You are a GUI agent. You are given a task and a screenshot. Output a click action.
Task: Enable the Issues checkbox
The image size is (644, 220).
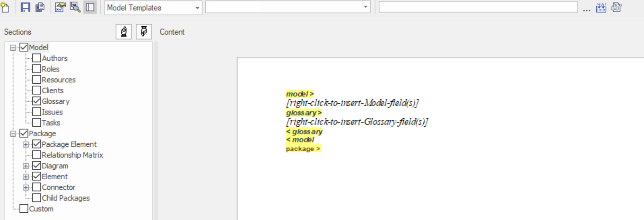pyautogui.click(x=37, y=112)
